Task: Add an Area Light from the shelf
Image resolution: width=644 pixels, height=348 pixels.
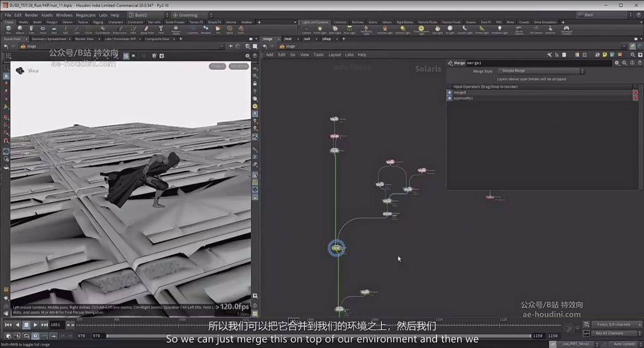Action: pos(349,30)
